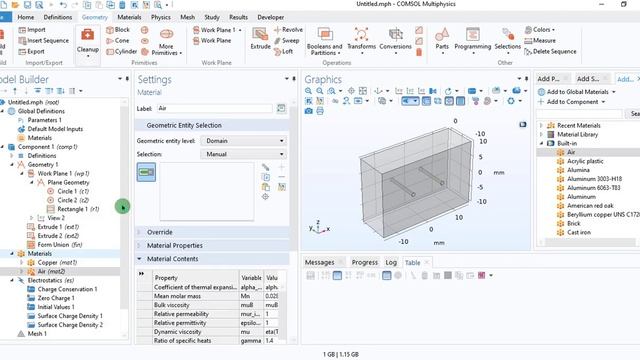Switch to the Definitions ribbon tab
The image size is (640, 360).
point(58,17)
